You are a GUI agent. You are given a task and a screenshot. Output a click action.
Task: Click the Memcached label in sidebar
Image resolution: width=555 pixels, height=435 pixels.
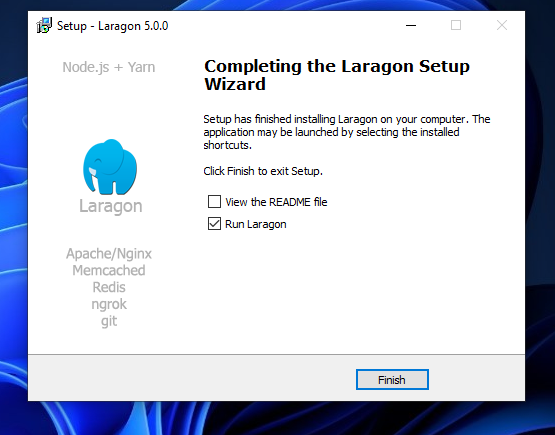click(x=109, y=270)
